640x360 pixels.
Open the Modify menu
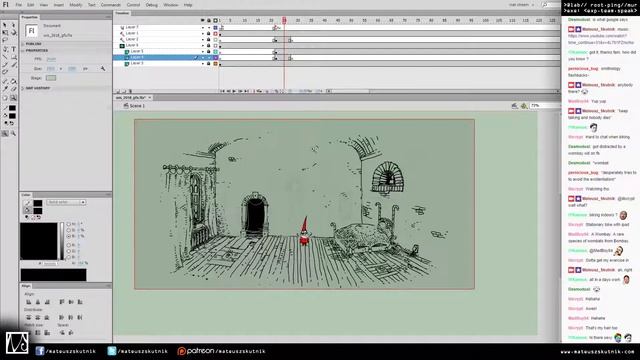[76, 5]
